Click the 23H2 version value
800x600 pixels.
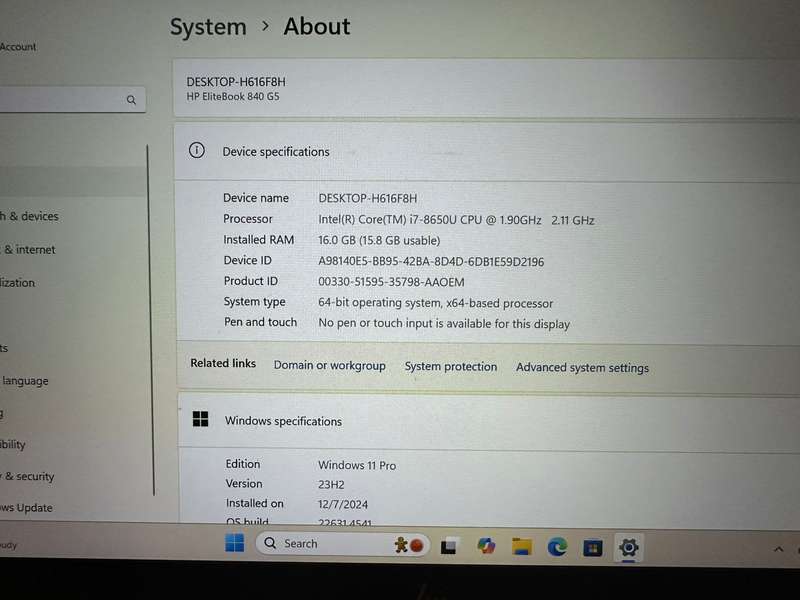(331, 485)
